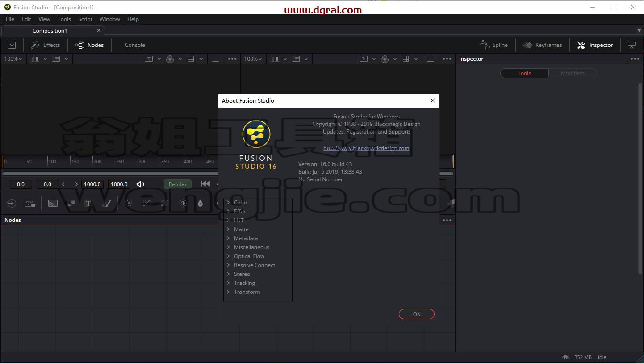Viewport: 644px width, 363px height.
Task: Toggle right viewer single view layout
Action: 430,59
